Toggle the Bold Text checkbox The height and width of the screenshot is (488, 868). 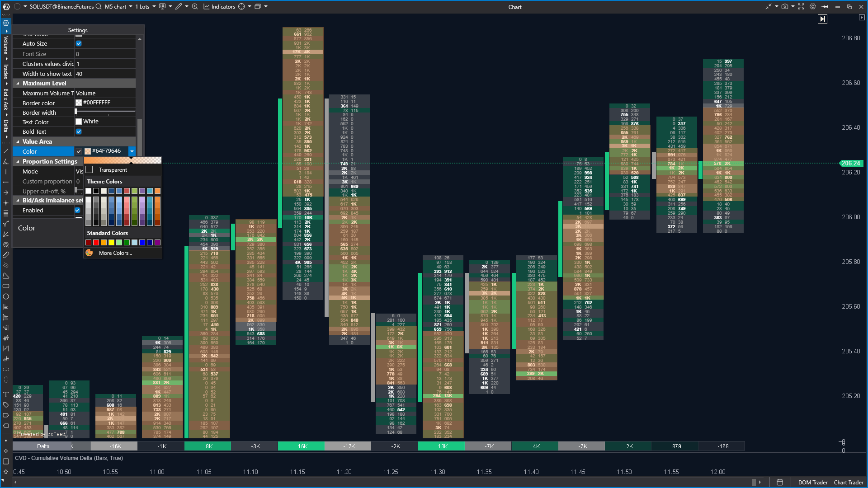(x=79, y=132)
